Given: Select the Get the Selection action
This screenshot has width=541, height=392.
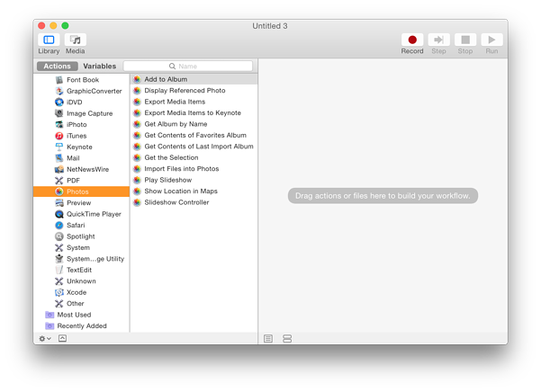Looking at the screenshot, I should 194,157.
